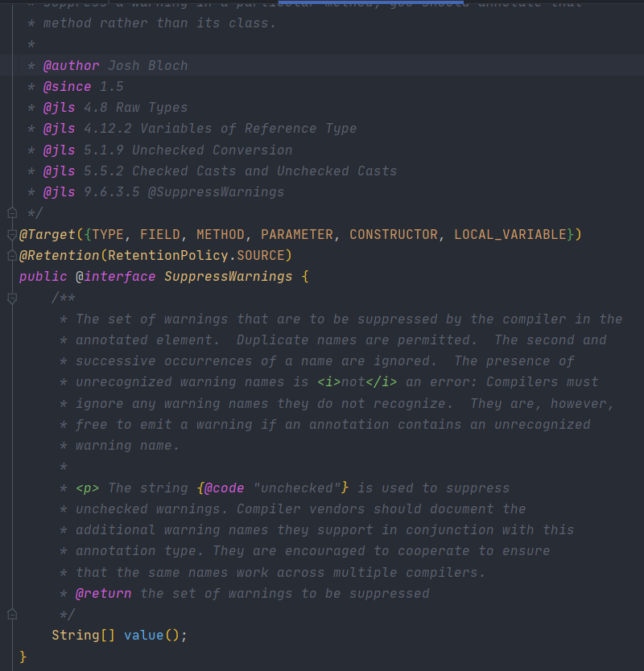
Task: Click the @since Javadoc tag
Action: [x=68, y=86]
